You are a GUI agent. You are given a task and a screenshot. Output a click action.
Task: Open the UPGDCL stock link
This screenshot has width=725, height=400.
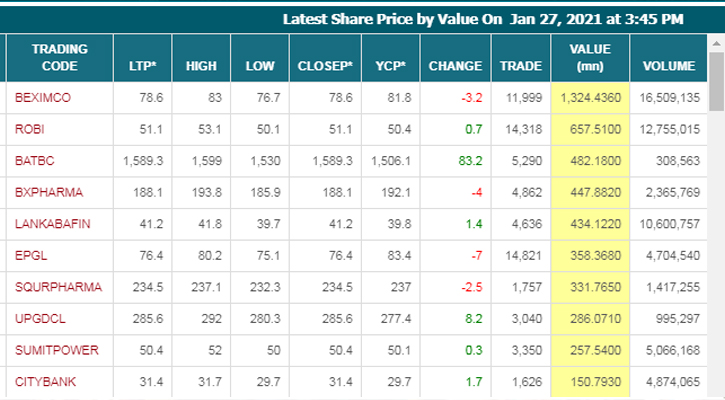[x=38, y=319]
